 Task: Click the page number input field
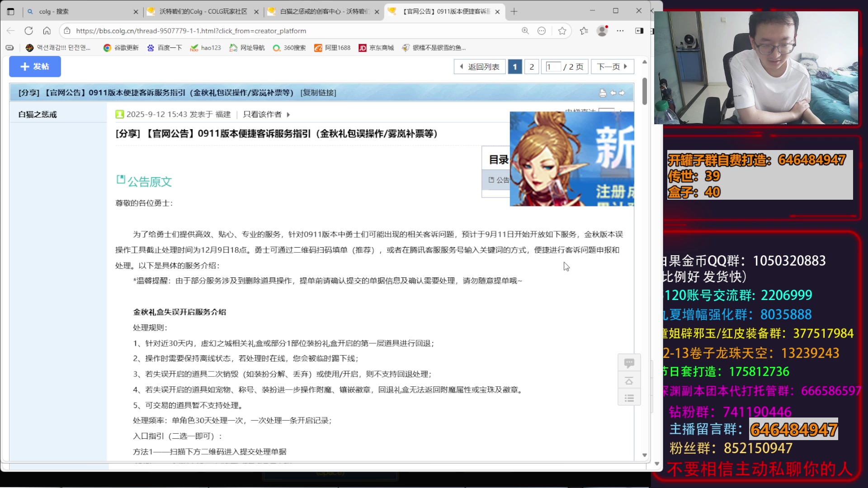tap(553, 67)
